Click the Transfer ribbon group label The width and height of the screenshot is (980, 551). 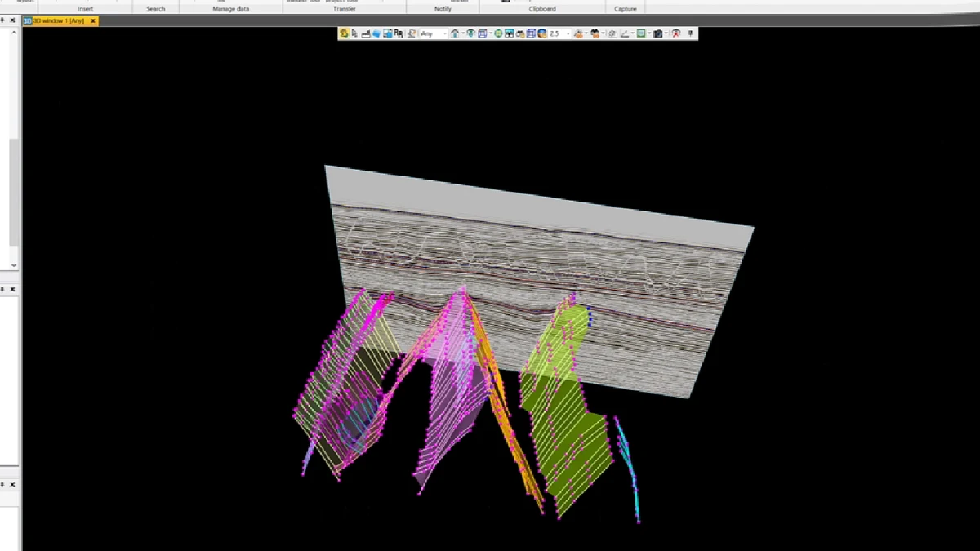click(344, 8)
